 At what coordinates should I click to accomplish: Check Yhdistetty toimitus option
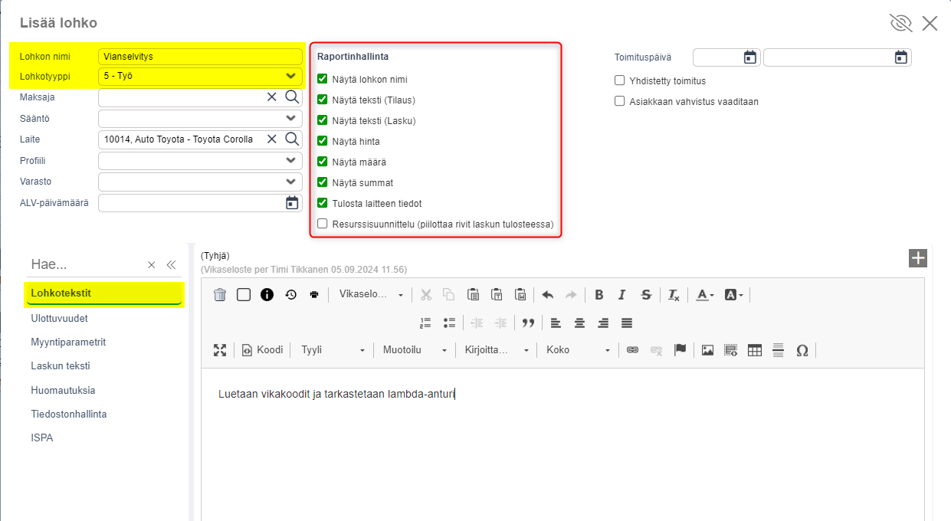(x=619, y=80)
